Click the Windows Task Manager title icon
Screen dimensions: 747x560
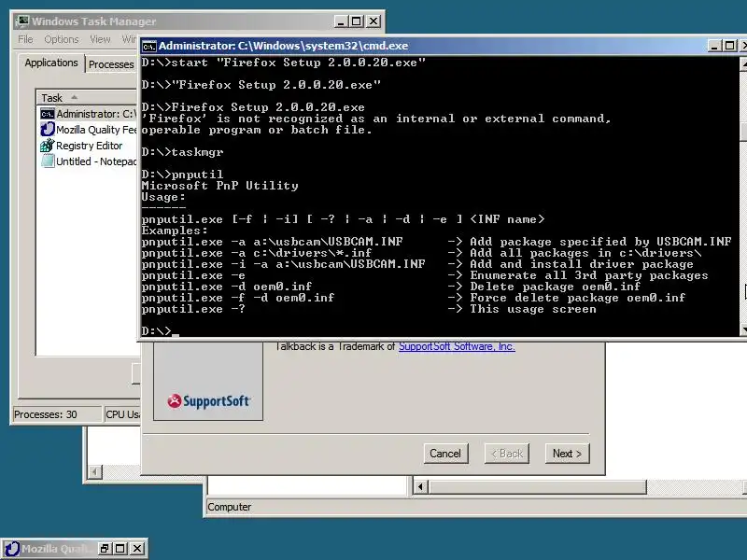[21, 21]
